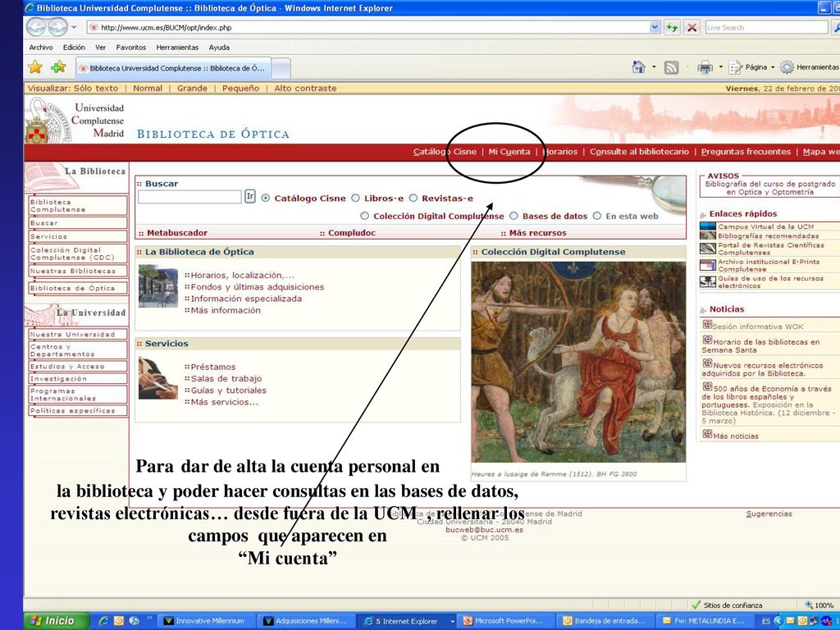The image size is (840, 630).
Task: Open the Metabuscador link
Action: coord(177,233)
